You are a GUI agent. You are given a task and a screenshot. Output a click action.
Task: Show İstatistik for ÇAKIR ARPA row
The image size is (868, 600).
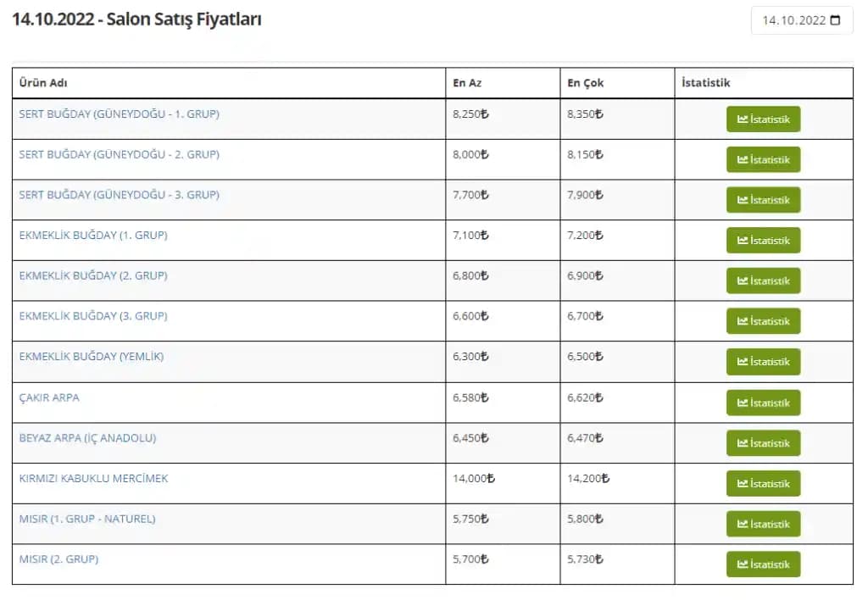pos(763,403)
